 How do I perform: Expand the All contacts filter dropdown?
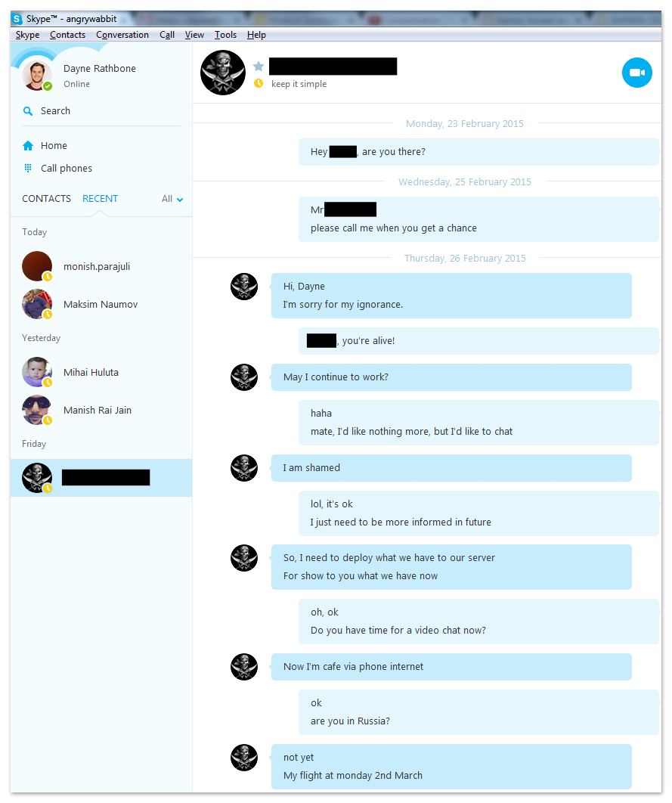(172, 199)
